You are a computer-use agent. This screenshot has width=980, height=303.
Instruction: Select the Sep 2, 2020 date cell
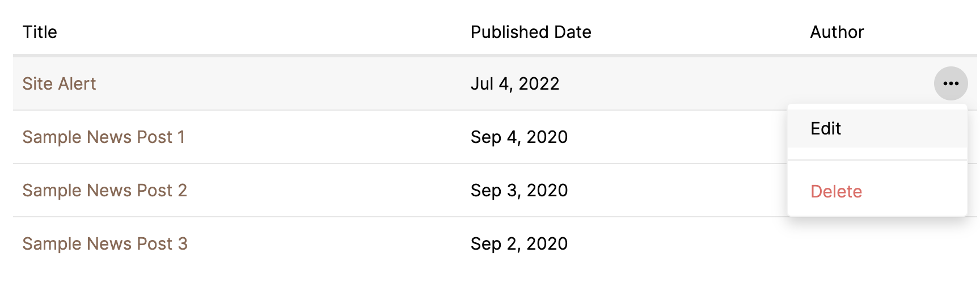point(519,244)
